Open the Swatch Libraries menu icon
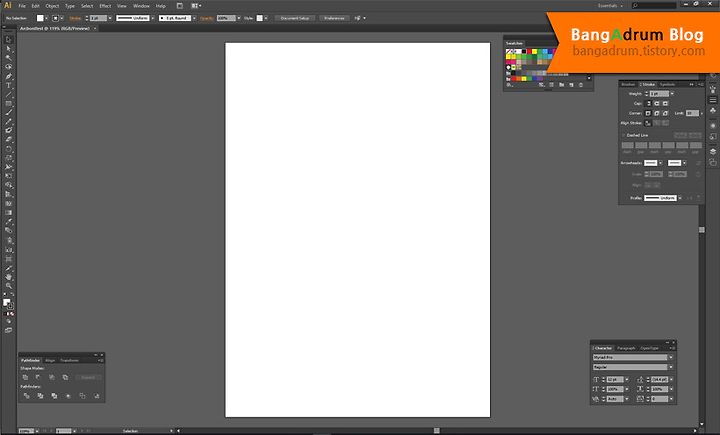The height and width of the screenshot is (435, 720). [x=509, y=85]
